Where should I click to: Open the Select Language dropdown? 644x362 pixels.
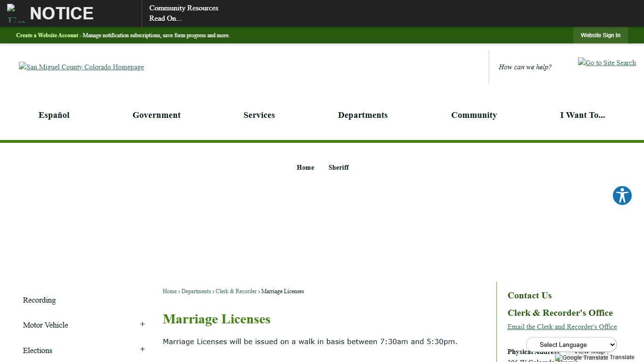point(571,345)
